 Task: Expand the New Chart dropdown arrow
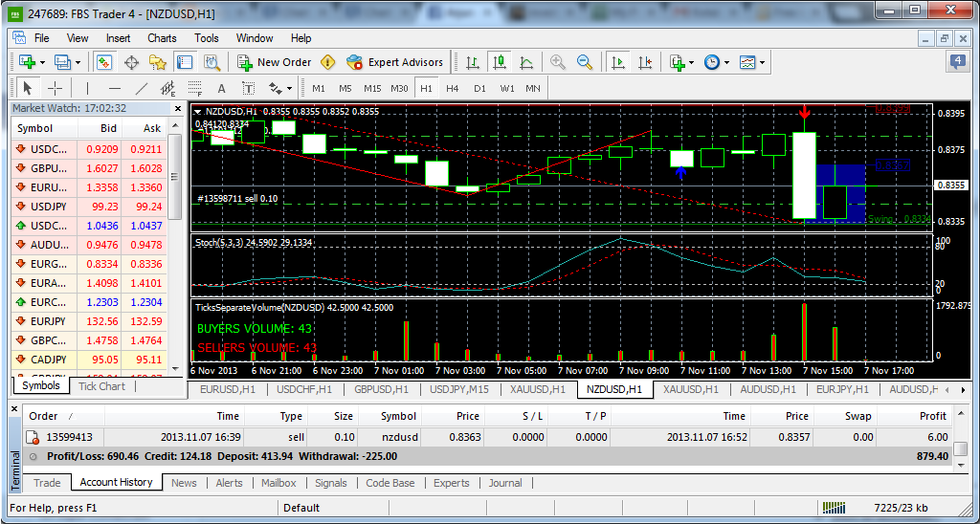42,62
